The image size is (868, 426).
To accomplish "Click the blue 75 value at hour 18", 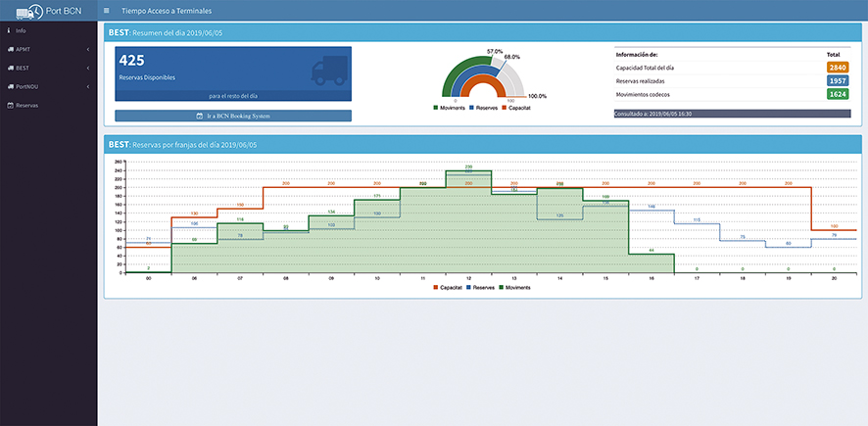I will click(743, 237).
